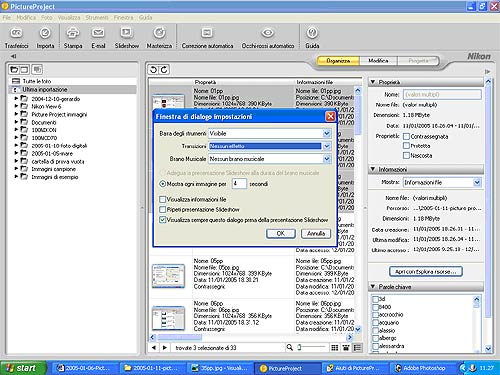
Task: Open the Modifica menu
Action: click(26, 18)
